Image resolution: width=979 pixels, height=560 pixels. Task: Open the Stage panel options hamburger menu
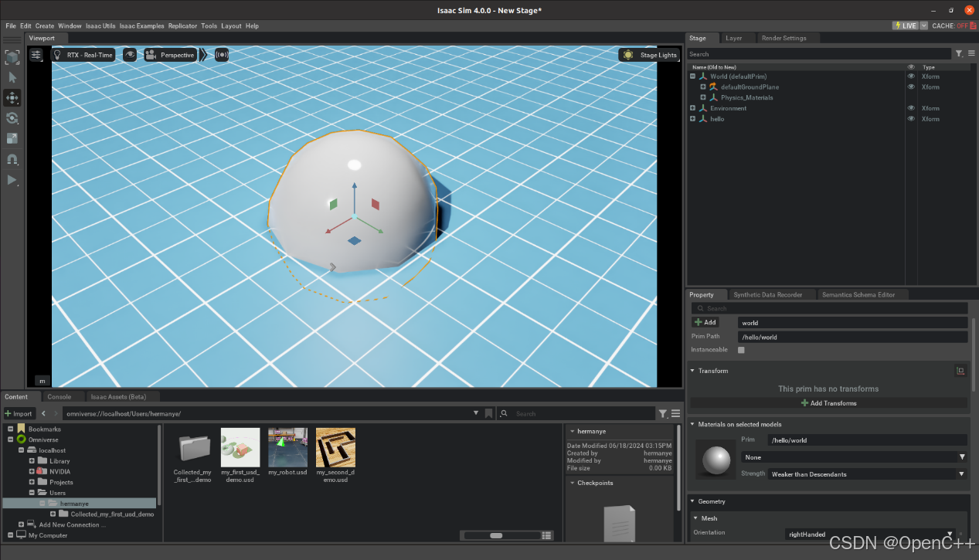click(971, 54)
